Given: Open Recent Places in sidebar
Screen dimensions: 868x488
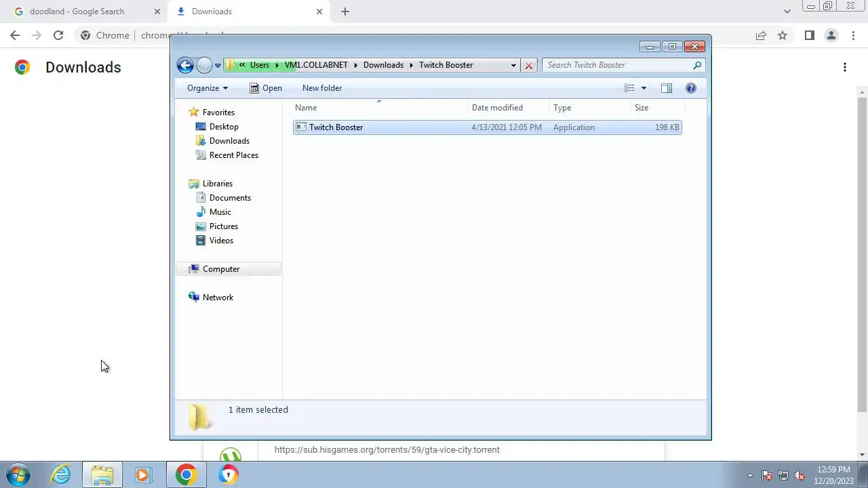Looking at the screenshot, I should pos(233,155).
